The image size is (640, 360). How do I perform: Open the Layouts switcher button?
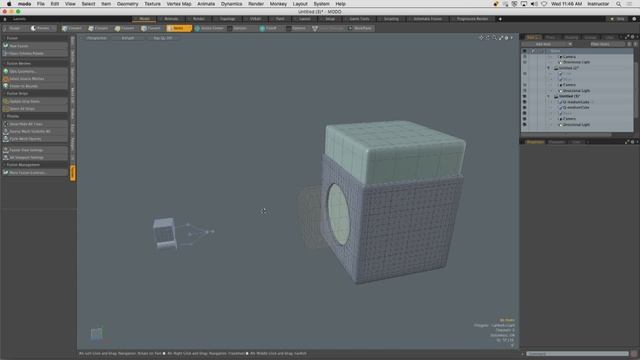click(19, 19)
